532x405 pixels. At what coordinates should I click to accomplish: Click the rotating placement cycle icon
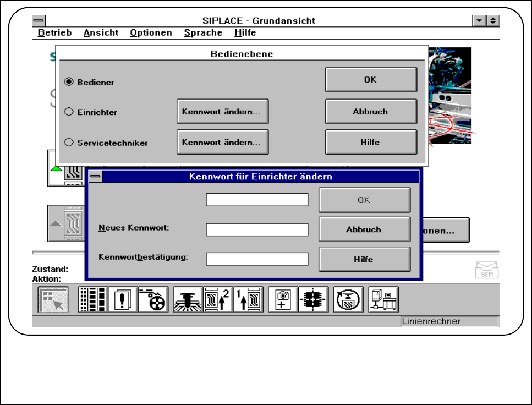coord(348,300)
